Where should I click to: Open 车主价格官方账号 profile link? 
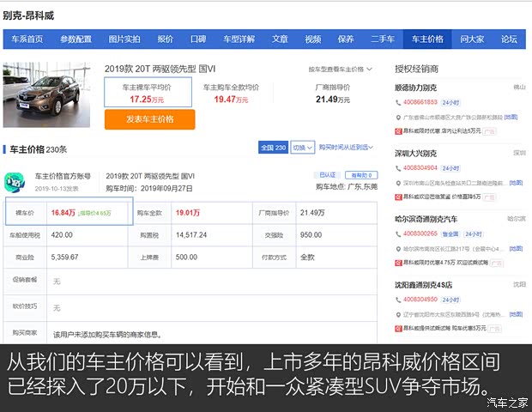(63, 176)
